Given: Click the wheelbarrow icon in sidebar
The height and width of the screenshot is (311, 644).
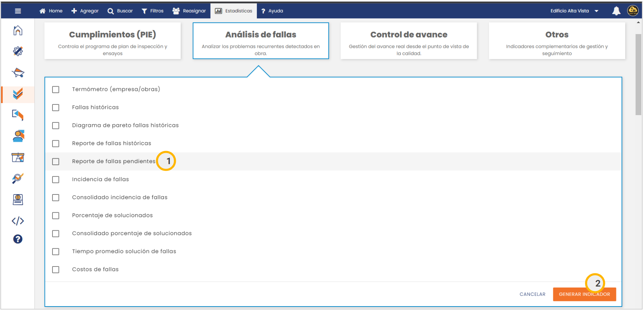Looking at the screenshot, I should point(18,73).
